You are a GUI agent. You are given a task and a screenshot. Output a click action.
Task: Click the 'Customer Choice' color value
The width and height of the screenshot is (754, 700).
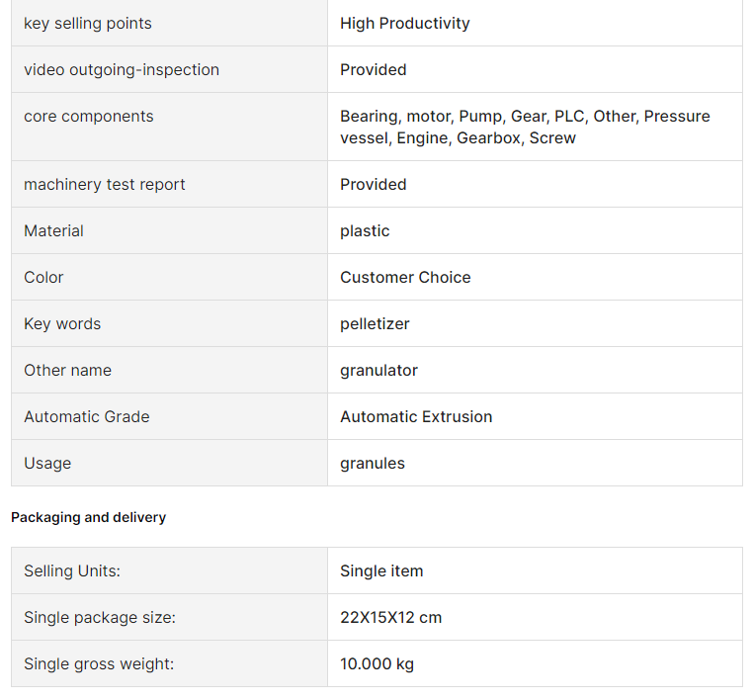click(x=405, y=277)
